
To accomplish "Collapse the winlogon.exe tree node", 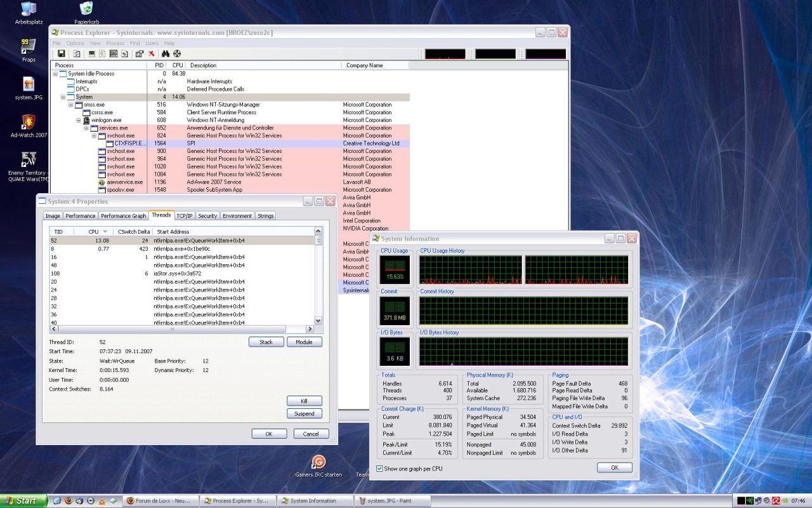I will 79,120.
